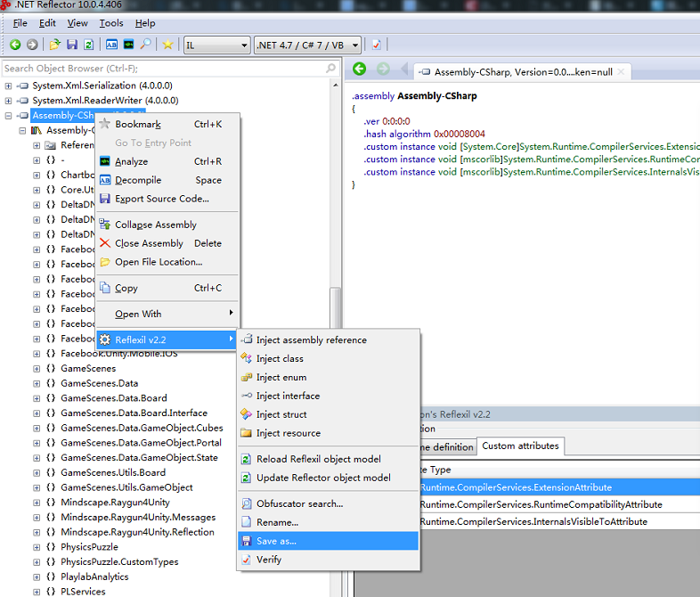Select Inject class

(x=328, y=358)
